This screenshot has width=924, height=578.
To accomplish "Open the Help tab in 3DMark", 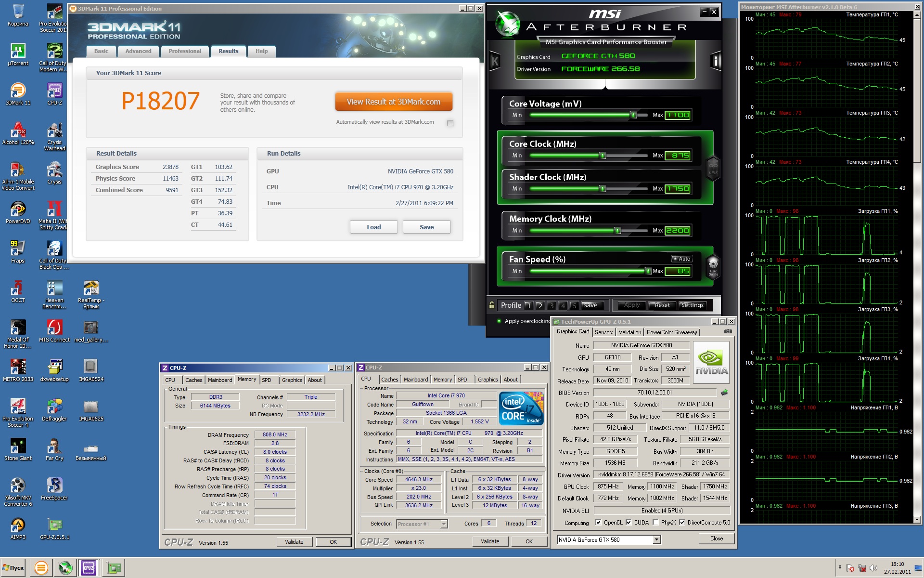I will click(261, 51).
